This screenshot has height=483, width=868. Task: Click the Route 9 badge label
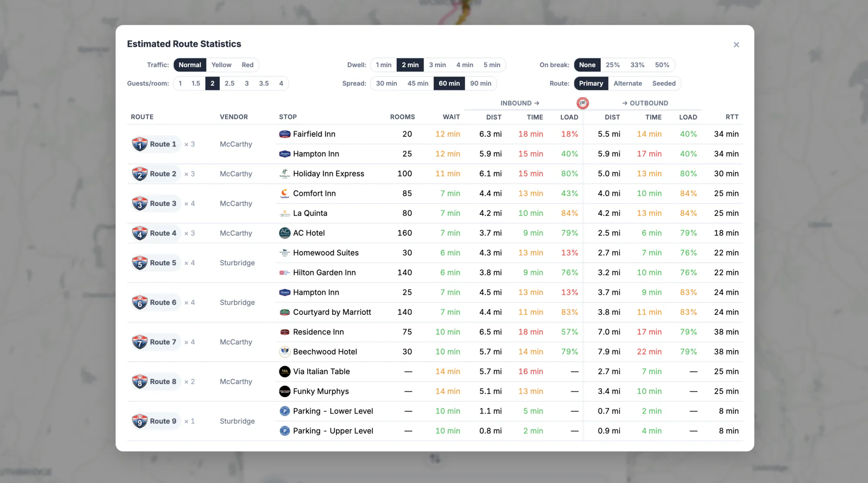(x=163, y=421)
